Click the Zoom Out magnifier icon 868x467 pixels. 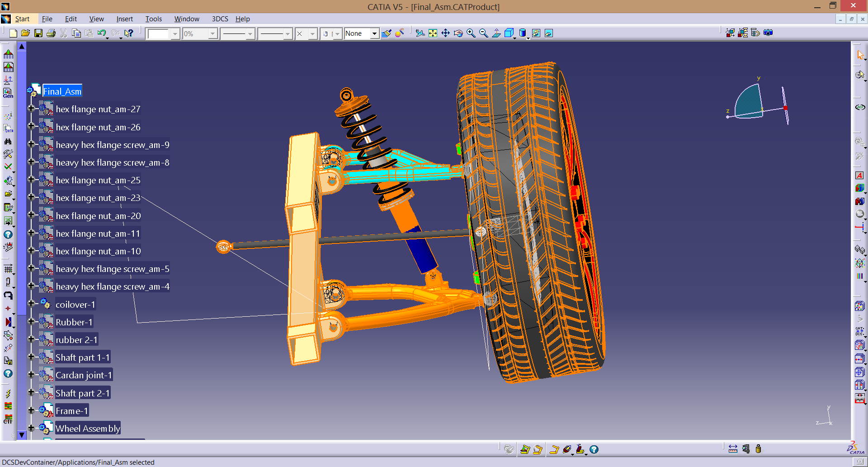point(483,33)
